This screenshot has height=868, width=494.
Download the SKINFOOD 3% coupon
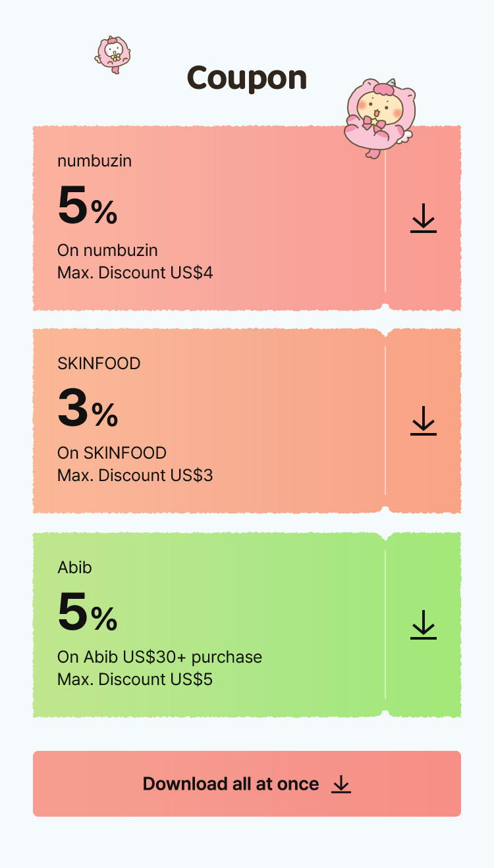423,421
